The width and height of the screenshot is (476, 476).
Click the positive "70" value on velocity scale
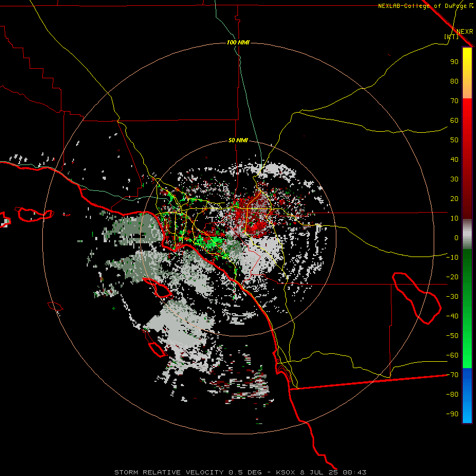pos(454,101)
